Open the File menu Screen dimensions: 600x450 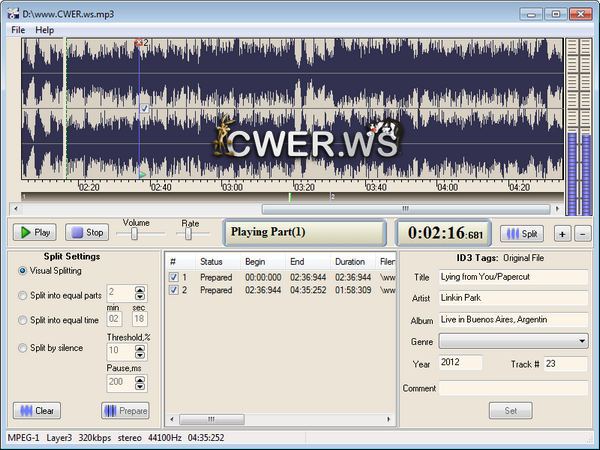18,30
